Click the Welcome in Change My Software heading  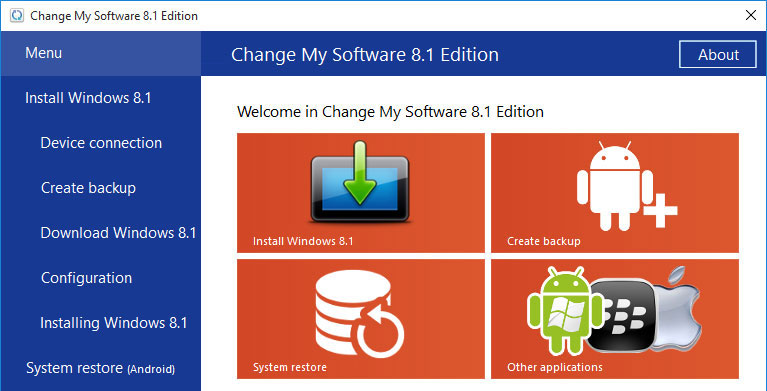click(390, 112)
